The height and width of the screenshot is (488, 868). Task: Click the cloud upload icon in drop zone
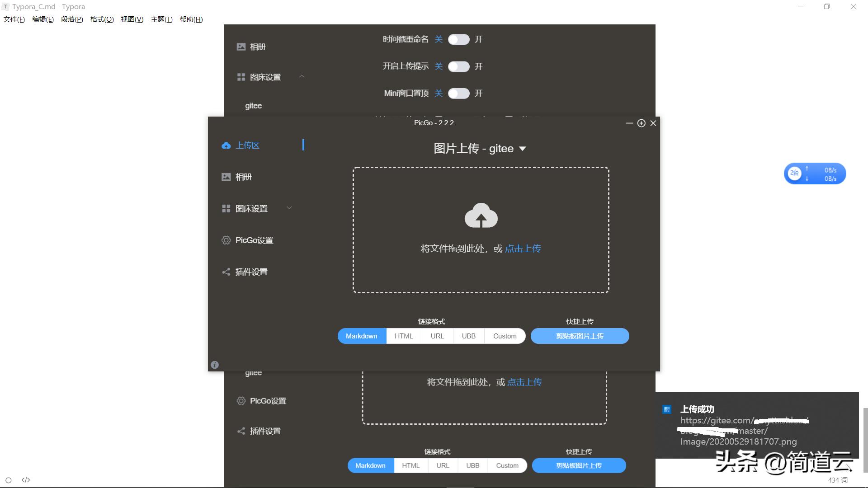(481, 215)
